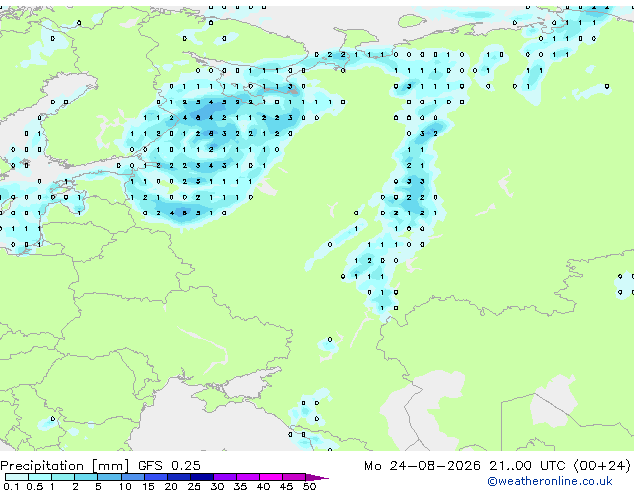Pick the 10–15 mm legend color box
The height and width of the screenshot is (490, 634).
[133, 477]
